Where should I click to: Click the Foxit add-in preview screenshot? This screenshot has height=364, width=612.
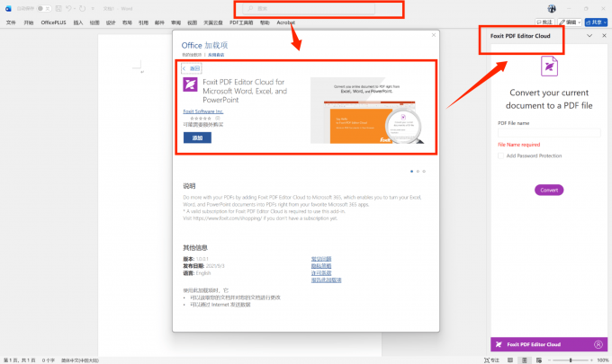point(367,111)
